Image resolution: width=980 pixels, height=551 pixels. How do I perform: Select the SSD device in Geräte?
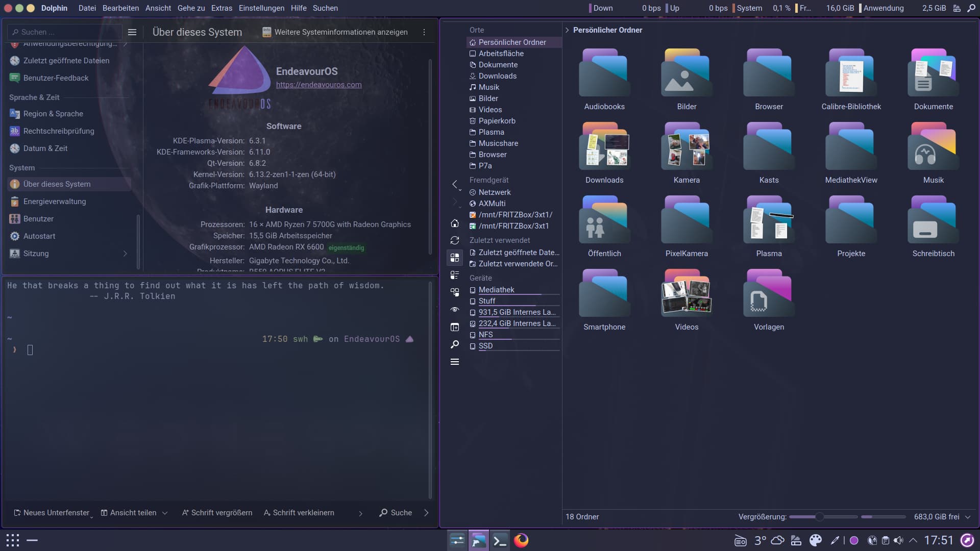click(x=514, y=346)
